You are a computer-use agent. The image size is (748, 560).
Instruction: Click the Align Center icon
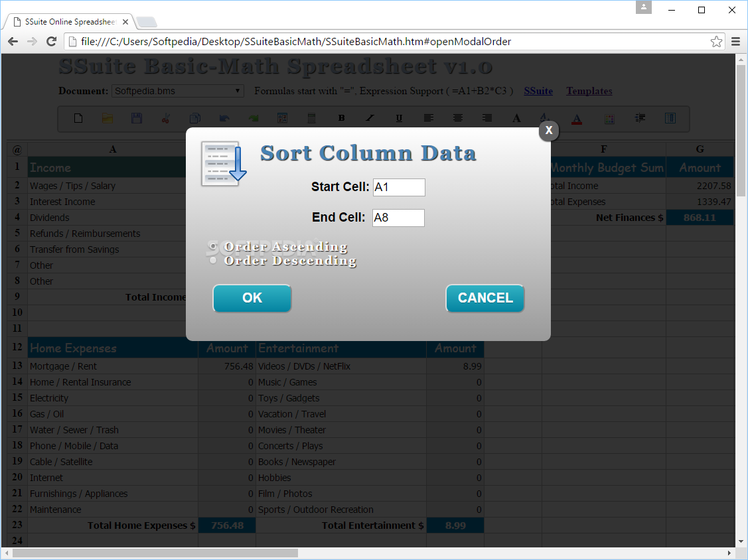tap(458, 118)
